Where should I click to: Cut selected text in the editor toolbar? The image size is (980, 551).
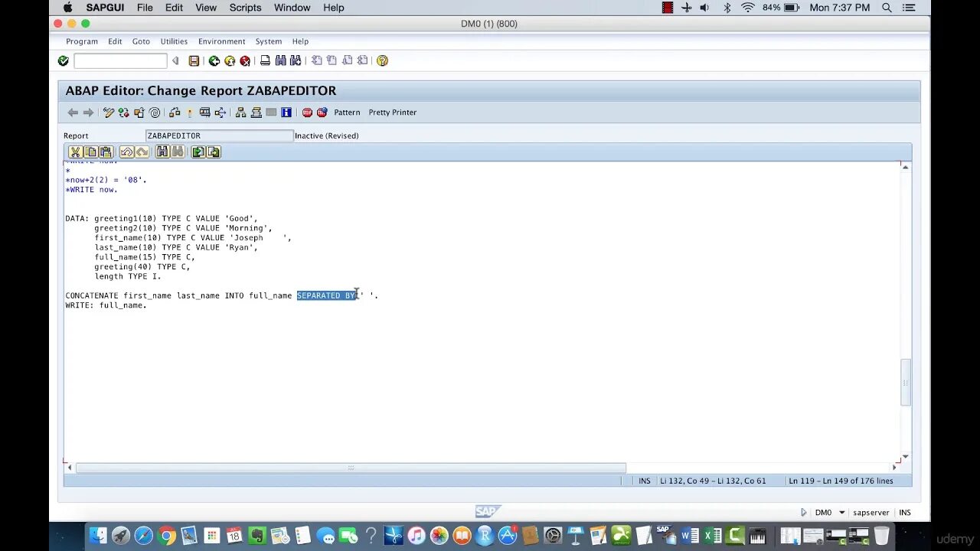(x=76, y=152)
